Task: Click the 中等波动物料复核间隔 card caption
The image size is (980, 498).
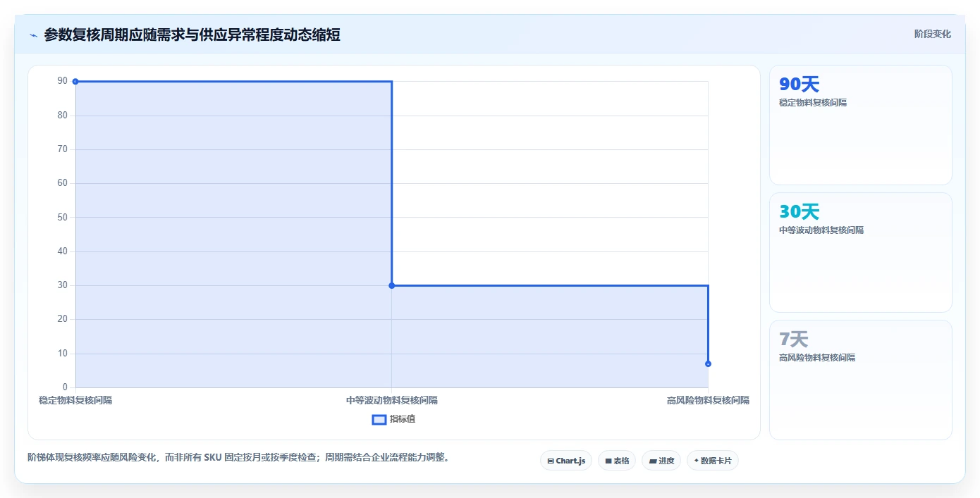Action: pos(821,230)
